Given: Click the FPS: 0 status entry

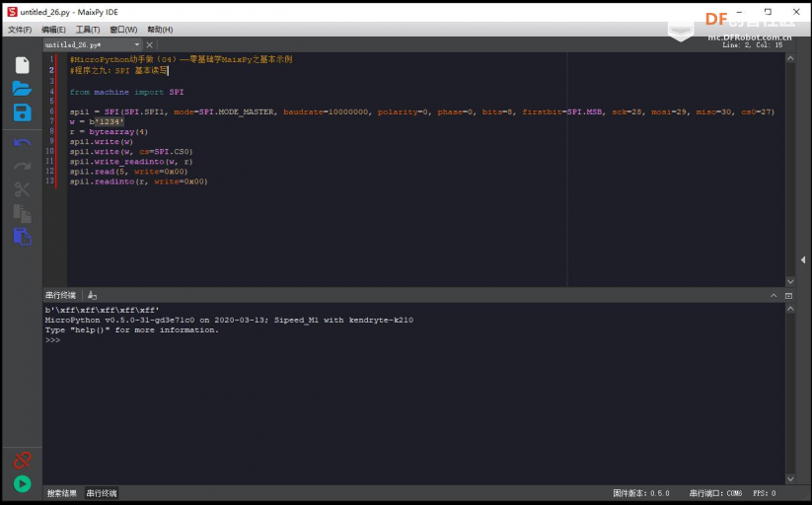Looking at the screenshot, I should [x=765, y=493].
